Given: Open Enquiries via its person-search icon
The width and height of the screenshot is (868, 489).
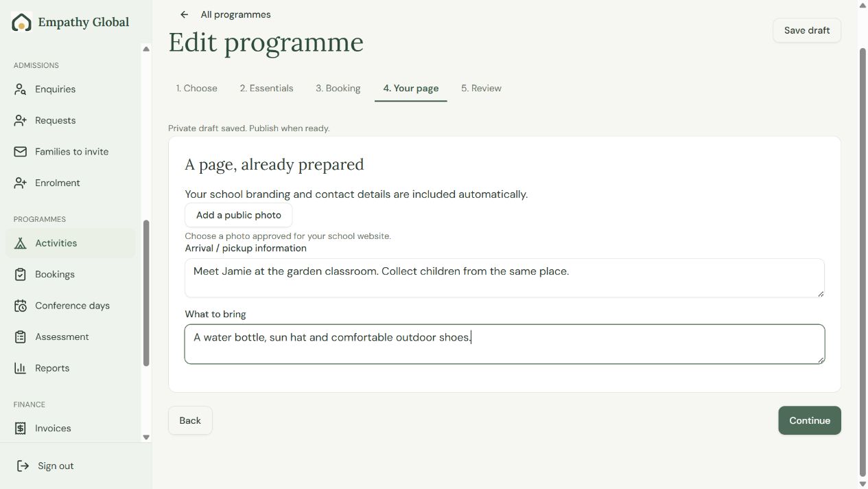Looking at the screenshot, I should [x=21, y=89].
